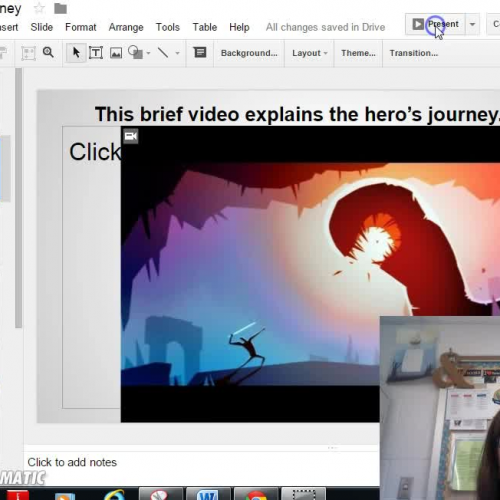Click 'All changes saved in Drive' status
This screenshot has width=500, height=500.
(325, 27)
